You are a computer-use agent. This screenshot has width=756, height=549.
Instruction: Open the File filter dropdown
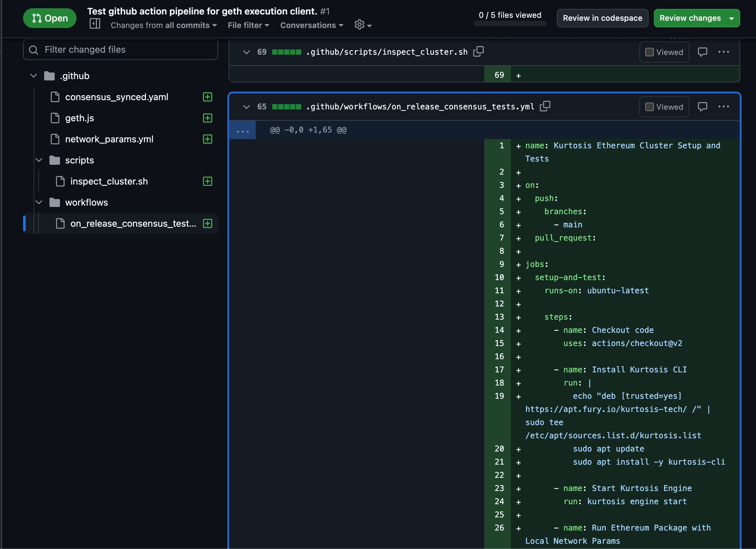click(x=248, y=25)
